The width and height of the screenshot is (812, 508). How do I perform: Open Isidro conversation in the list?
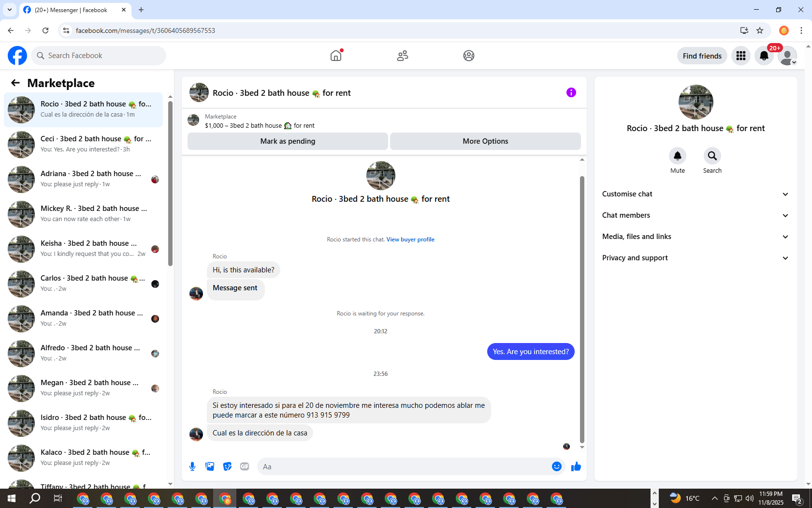pos(83,423)
